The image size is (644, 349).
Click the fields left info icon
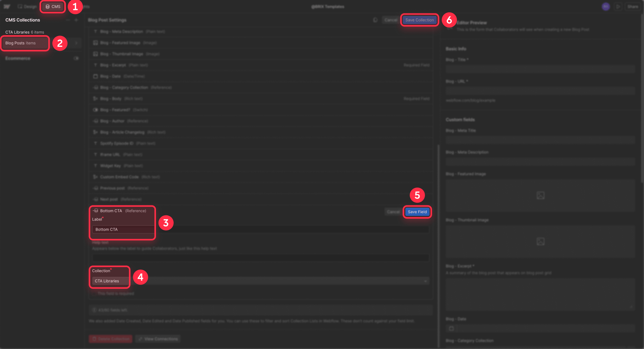(x=94, y=310)
